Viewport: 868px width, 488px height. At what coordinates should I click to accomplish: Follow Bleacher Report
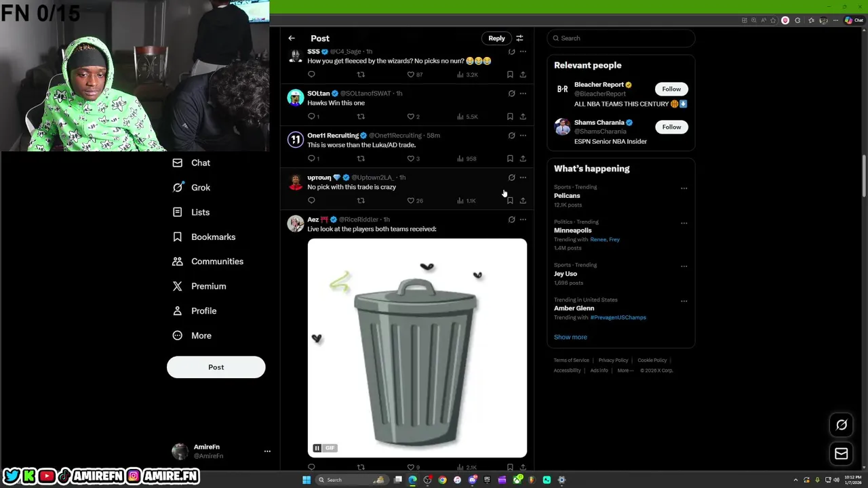tap(671, 89)
